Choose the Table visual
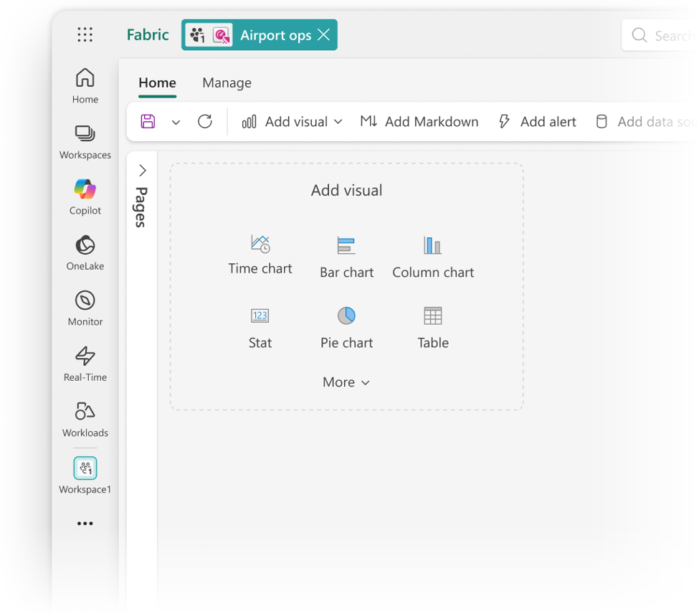Image resolution: width=699 pixels, height=616 pixels. point(433,328)
